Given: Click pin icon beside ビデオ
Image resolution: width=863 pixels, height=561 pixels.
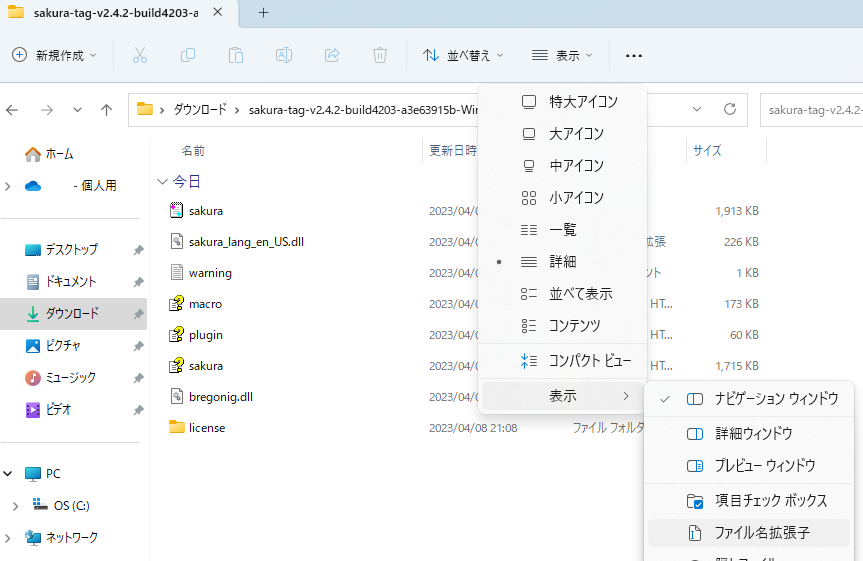Looking at the screenshot, I should [x=138, y=410].
